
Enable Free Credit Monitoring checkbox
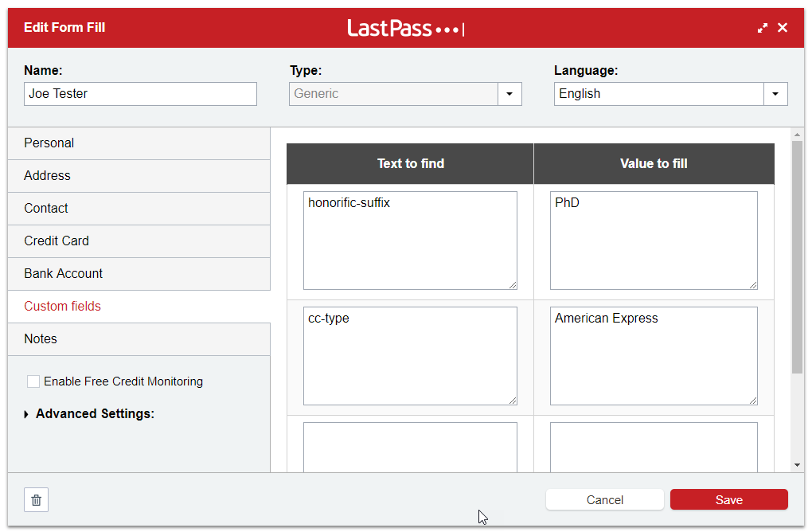(x=33, y=381)
